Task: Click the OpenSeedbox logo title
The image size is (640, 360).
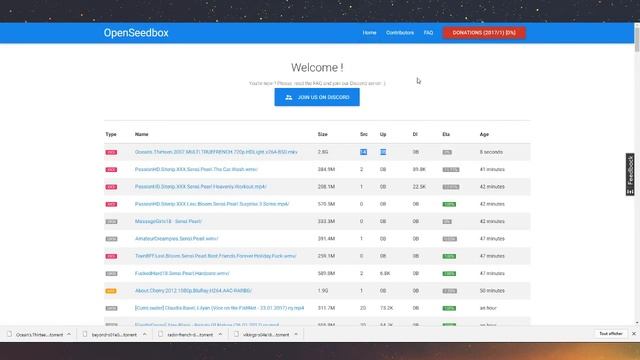Action: (x=136, y=33)
